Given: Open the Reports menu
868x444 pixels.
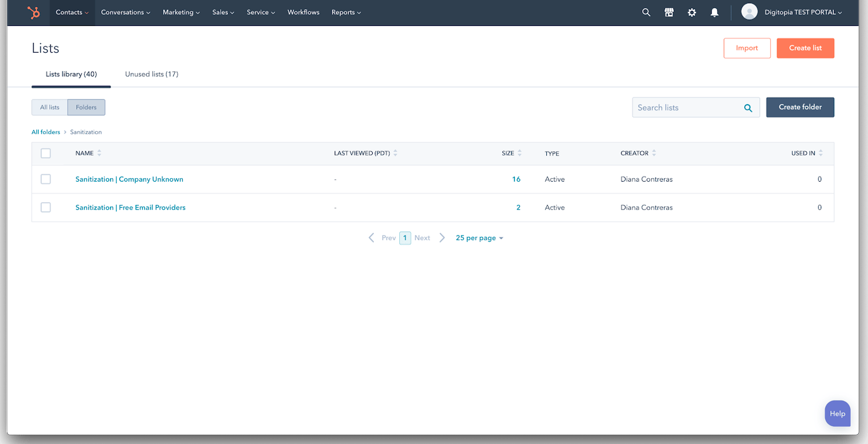Looking at the screenshot, I should tap(345, 12).
